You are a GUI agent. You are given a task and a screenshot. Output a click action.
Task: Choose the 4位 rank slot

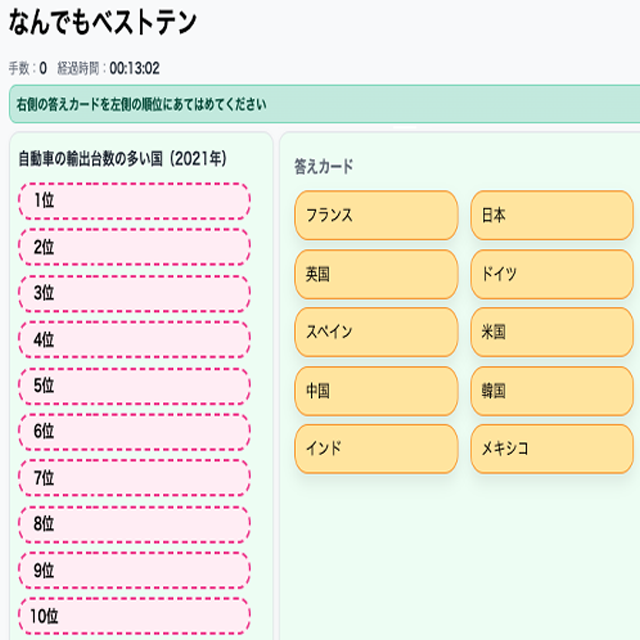pos(134,339)
